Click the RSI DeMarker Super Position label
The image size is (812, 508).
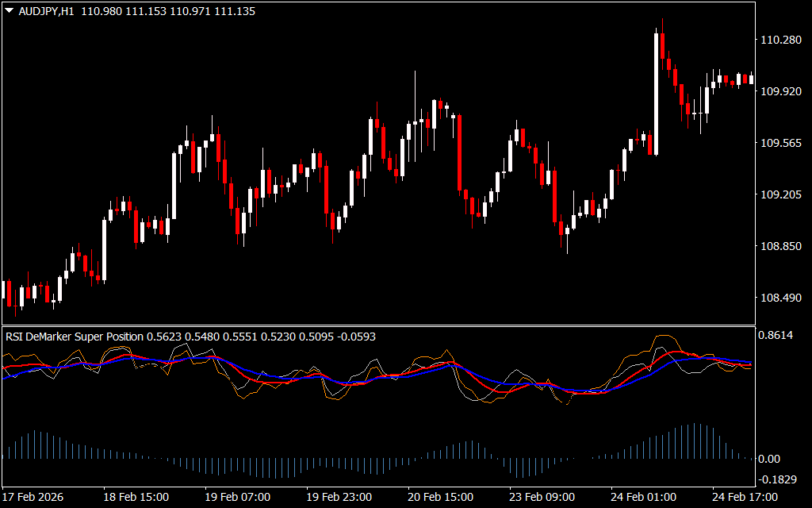[x=75, y=337]
